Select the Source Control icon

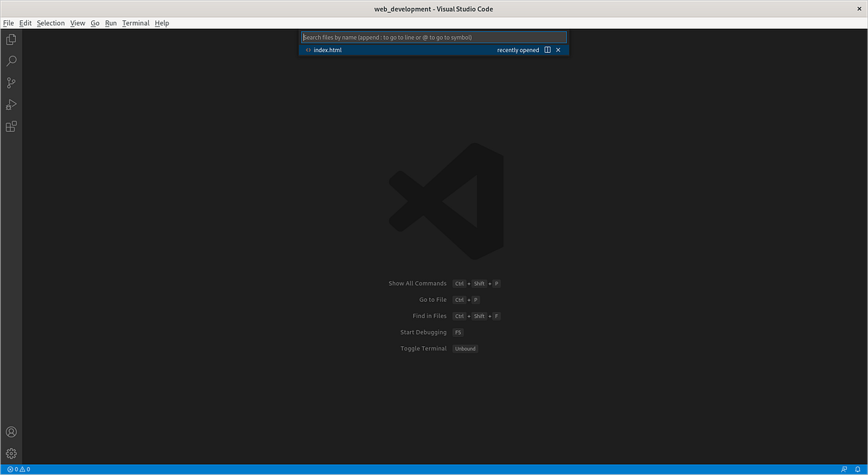11,83
